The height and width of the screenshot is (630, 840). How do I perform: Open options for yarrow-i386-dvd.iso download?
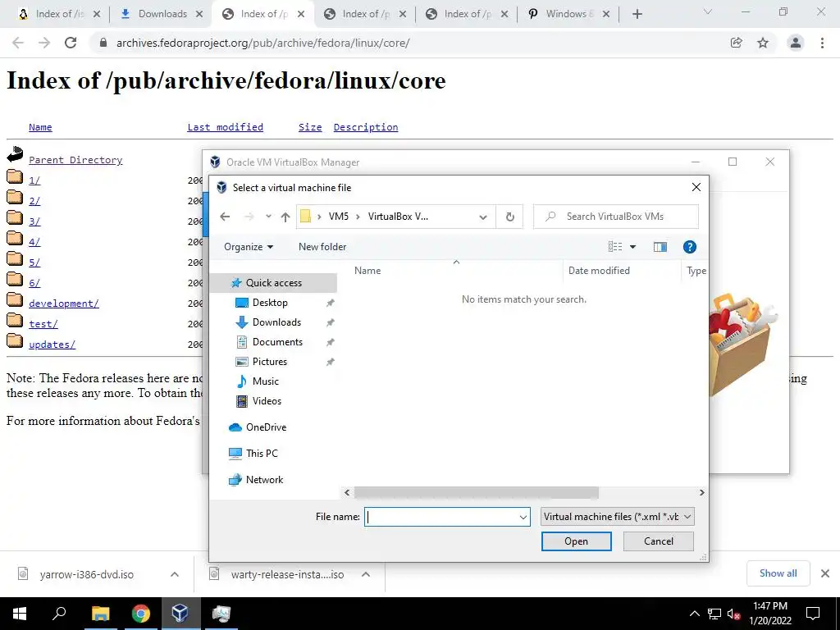click(x=175, y=574)
